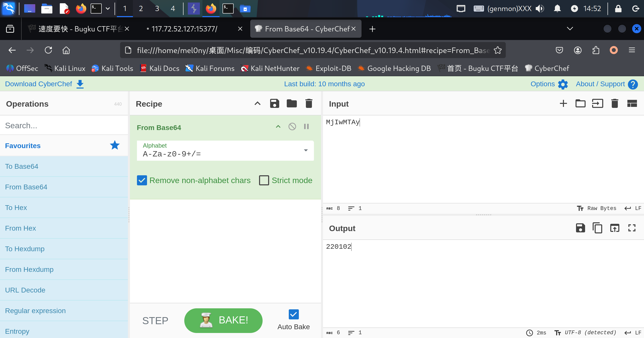Collapse the From Base64 operation arguments
Viewport: 644px width, 338px height.
278,126
